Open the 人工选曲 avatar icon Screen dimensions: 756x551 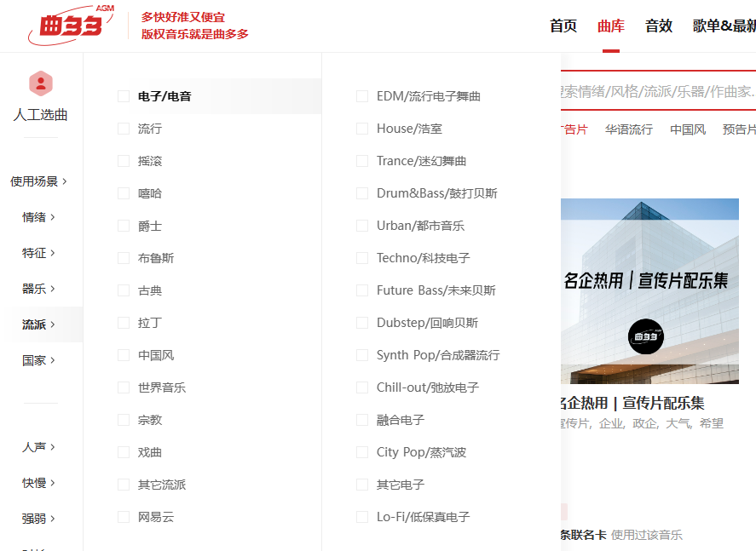(41, 83)
